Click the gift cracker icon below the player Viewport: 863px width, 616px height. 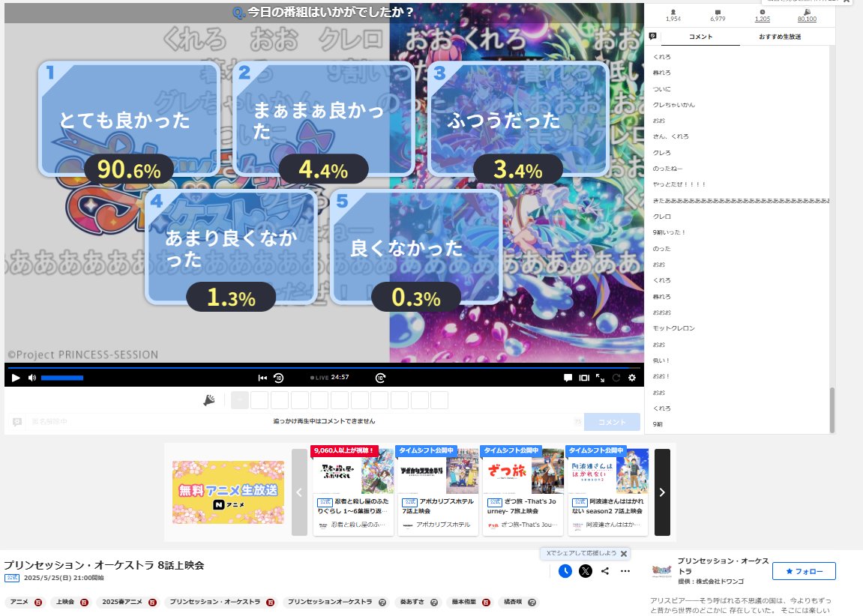coord(208,400)
